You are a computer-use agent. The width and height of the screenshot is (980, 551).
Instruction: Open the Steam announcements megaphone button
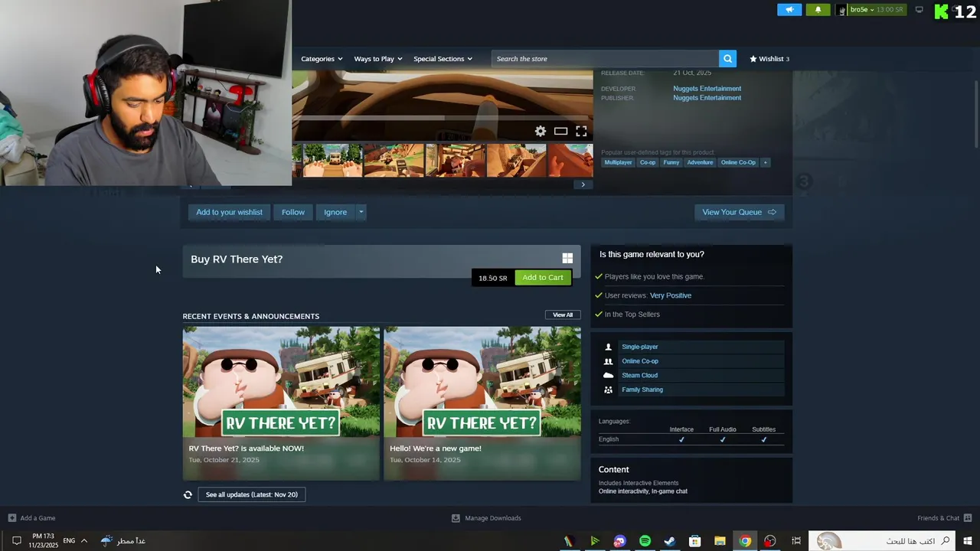[789, 10]
